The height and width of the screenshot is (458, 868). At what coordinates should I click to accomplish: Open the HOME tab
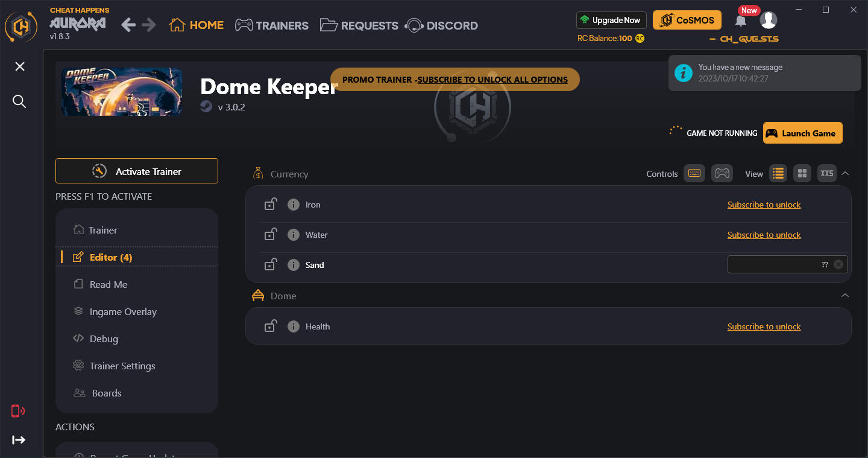197,25
